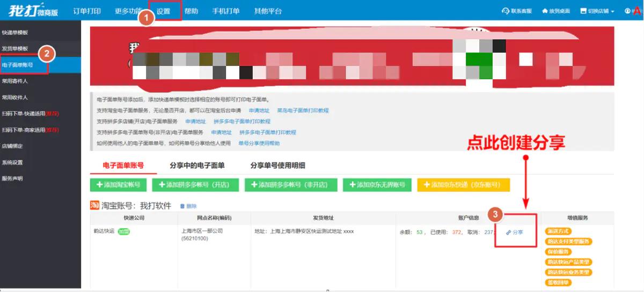Screen dimensions: 644x292
Task: Open 拼多多电子面单打印教程 link on 开店 line
Action: click(242, 122)
